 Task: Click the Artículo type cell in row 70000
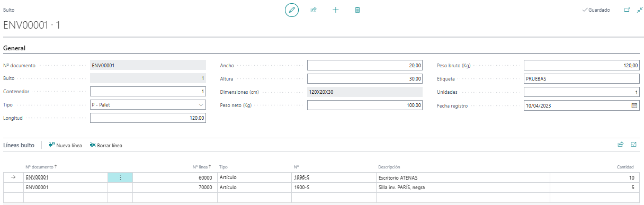pos(254,188)
